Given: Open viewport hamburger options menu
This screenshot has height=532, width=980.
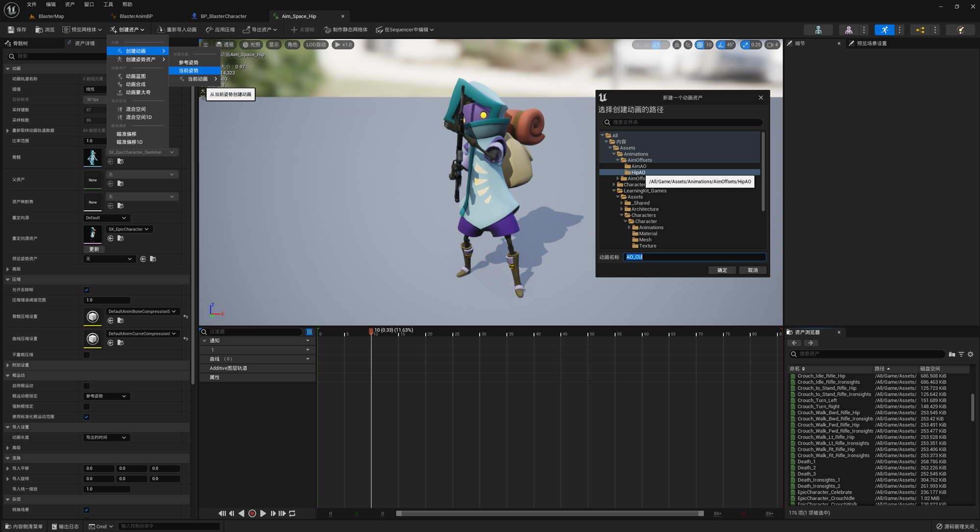Looking at the screenshot, I should [206, 45].
